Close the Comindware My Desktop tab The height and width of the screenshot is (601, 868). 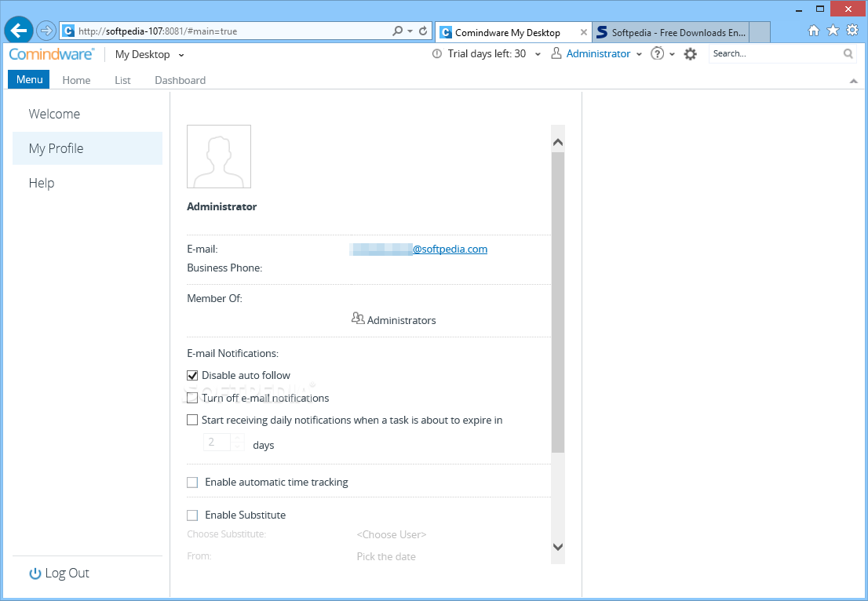coord(583,33)
